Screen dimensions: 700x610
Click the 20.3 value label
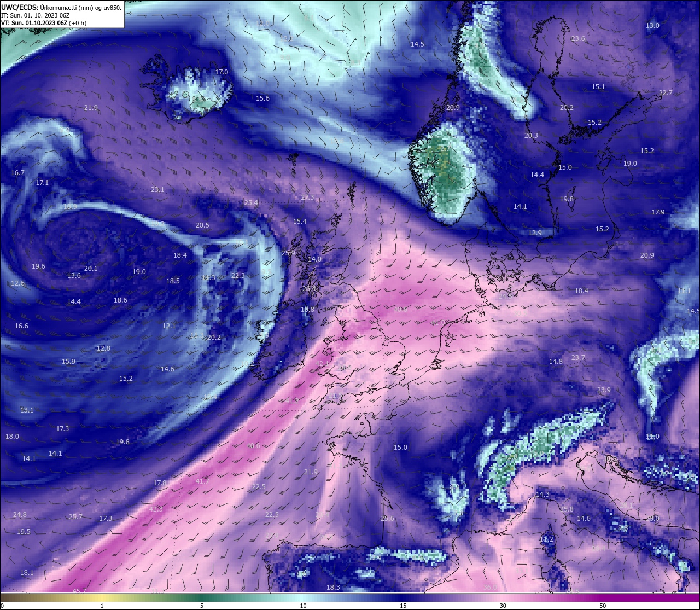pos(531,136)
